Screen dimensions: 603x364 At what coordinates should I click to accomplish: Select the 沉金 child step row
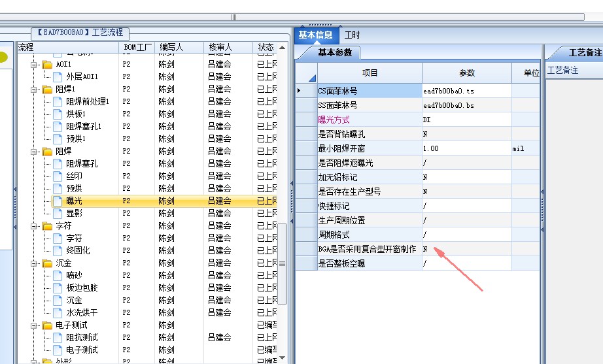(x=164, y=300)
